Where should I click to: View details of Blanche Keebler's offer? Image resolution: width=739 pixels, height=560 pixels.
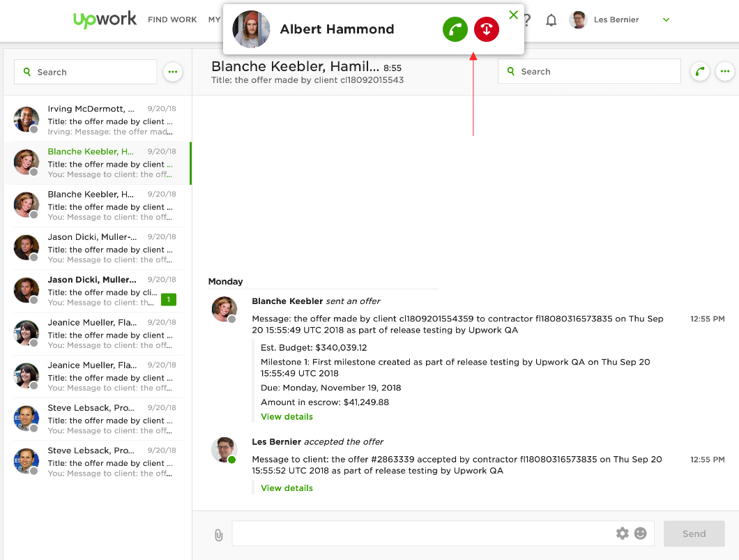[287, 417]
